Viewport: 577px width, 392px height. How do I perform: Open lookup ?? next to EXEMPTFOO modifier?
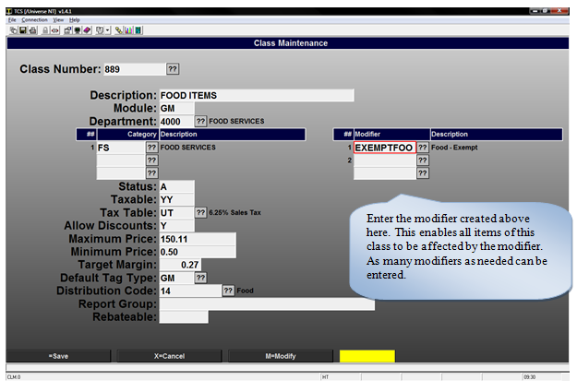[422, 148]
